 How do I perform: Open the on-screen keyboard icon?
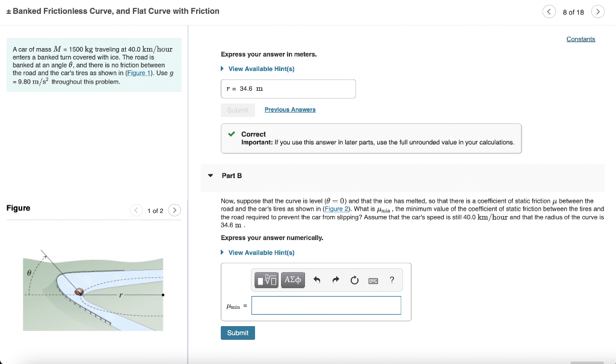(373, 280)
